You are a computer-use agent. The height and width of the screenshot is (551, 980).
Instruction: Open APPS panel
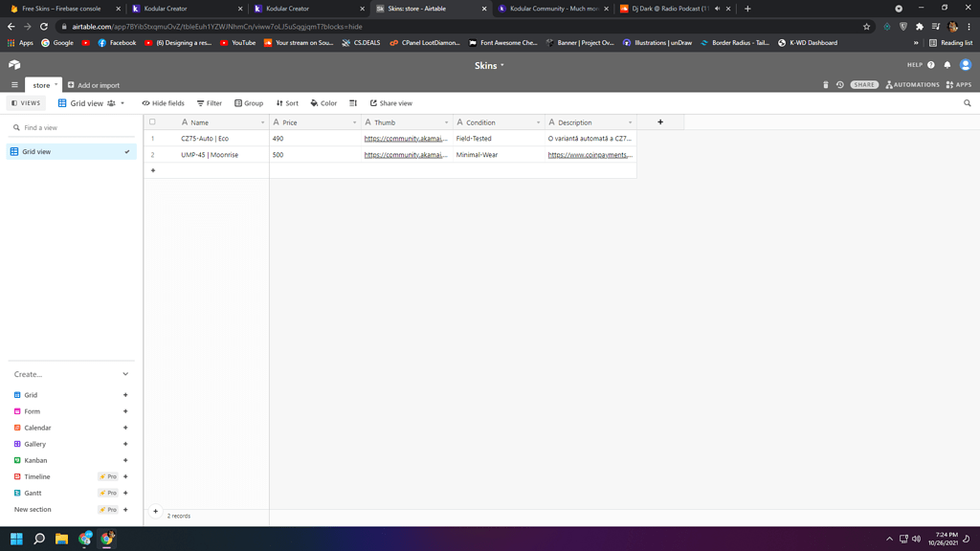959,85
